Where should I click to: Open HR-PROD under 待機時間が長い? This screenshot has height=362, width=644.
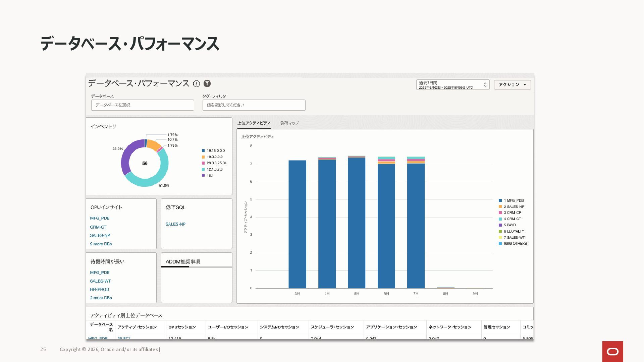[x=99, y=290]
